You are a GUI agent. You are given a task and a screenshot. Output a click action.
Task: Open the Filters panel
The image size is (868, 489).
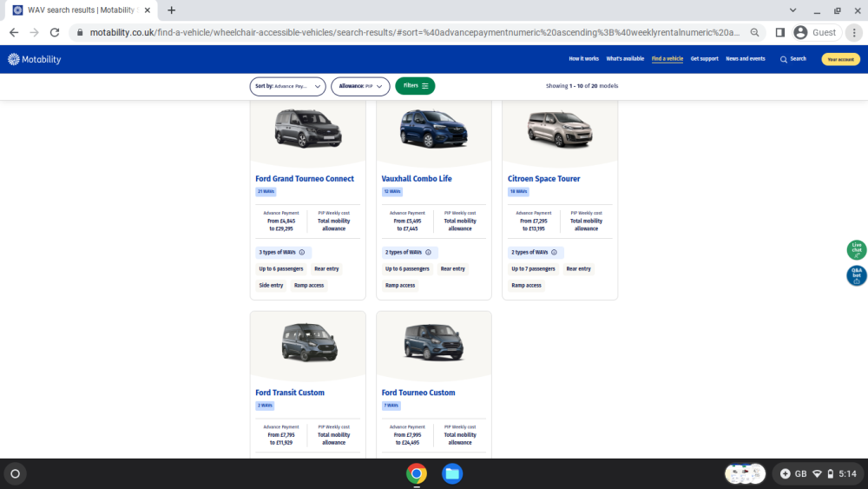click(415, 86)
